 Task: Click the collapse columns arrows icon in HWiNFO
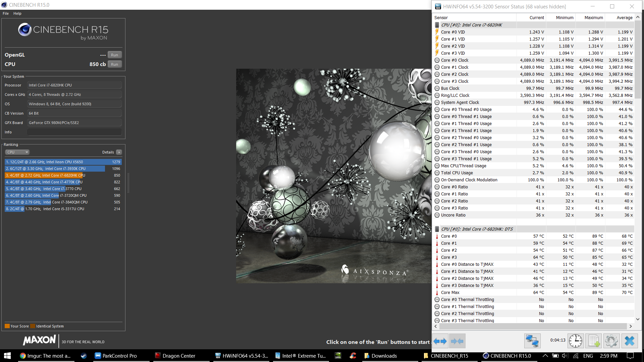point(457,341)
